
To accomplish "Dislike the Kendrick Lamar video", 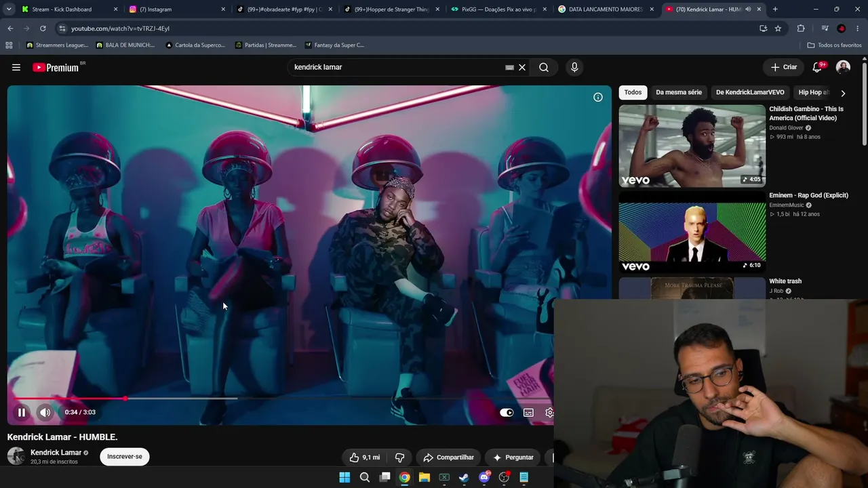I will pos(400,457).
